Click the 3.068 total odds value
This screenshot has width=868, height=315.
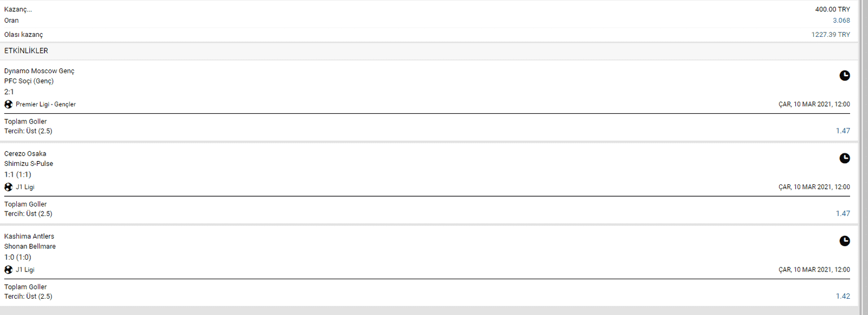click(x=841, y=20)
